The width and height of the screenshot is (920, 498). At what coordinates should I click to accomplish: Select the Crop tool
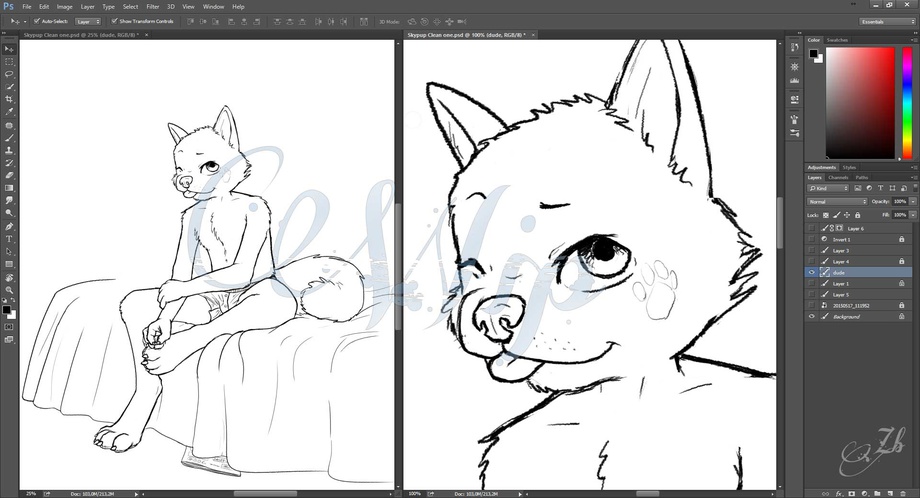[9, 99]
